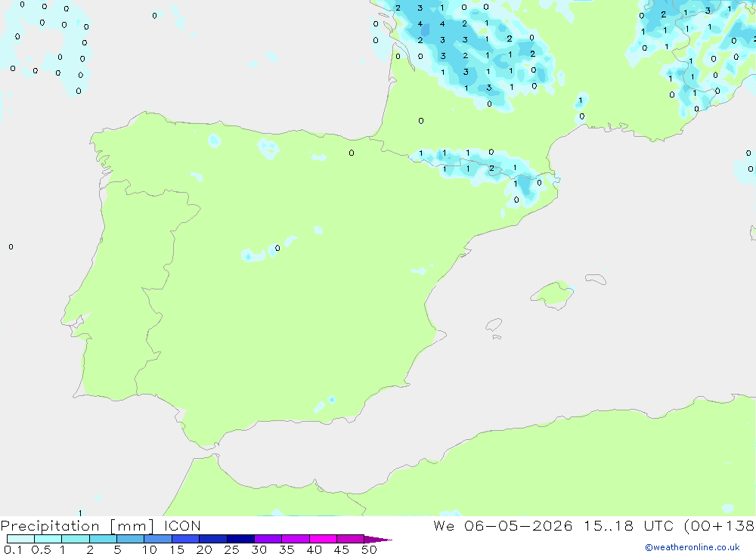
Task: Click the '(00+138' forecast offset text
Action: click(720, 526)
